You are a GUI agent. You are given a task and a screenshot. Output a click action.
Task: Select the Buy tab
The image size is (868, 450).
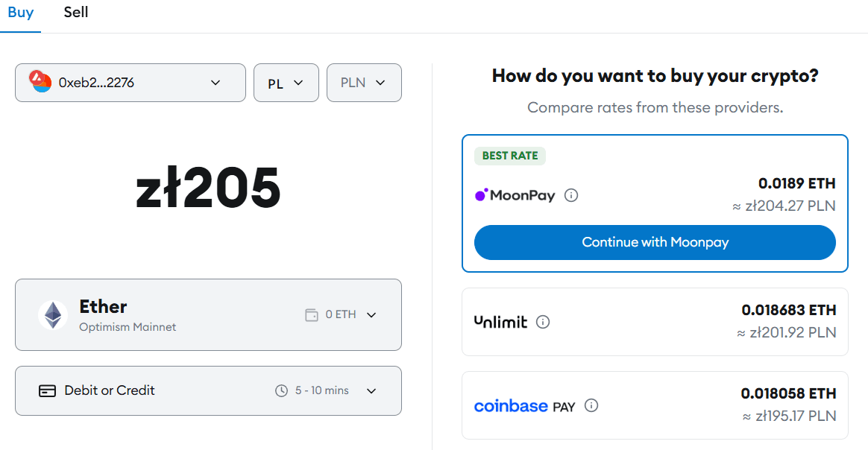(x=20, y=12)
